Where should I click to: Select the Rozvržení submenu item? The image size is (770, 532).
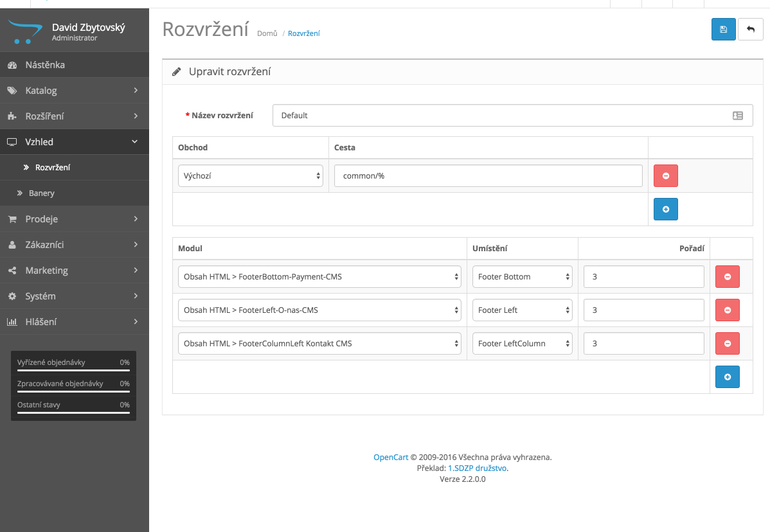(x=75, y=167)
